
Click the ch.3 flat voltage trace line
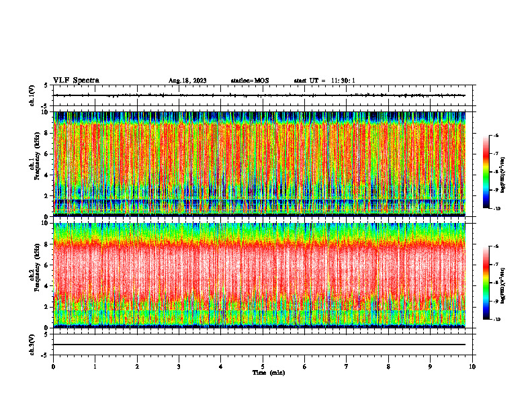tap(259, 345)
